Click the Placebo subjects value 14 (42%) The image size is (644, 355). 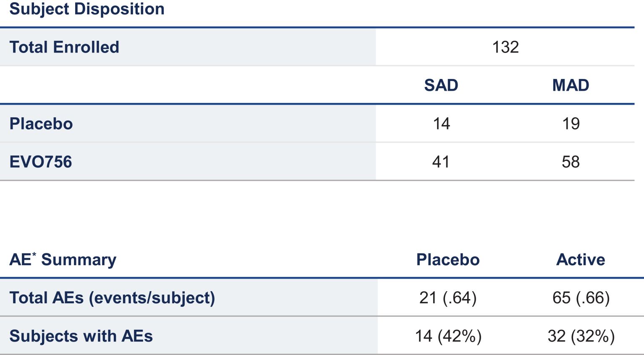tap(448, 336)
